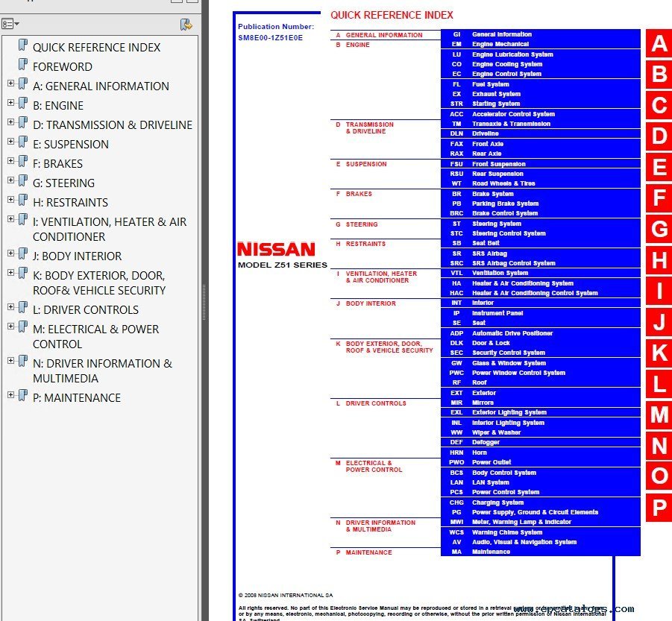Screen dimensions: 672x621
Task: Open the GI General Information section
Action: click(541, 34)
